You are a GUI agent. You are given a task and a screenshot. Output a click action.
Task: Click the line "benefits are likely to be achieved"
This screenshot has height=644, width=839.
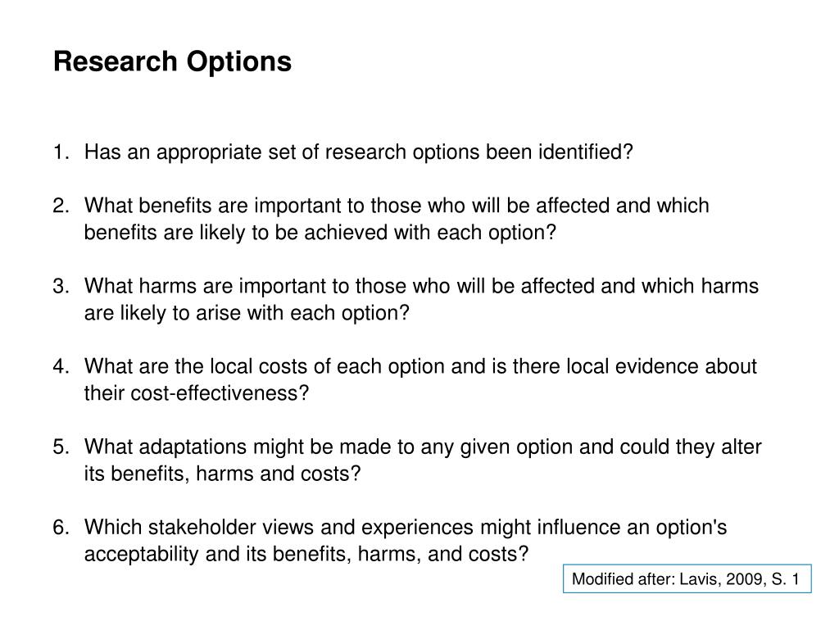(320, 233)
